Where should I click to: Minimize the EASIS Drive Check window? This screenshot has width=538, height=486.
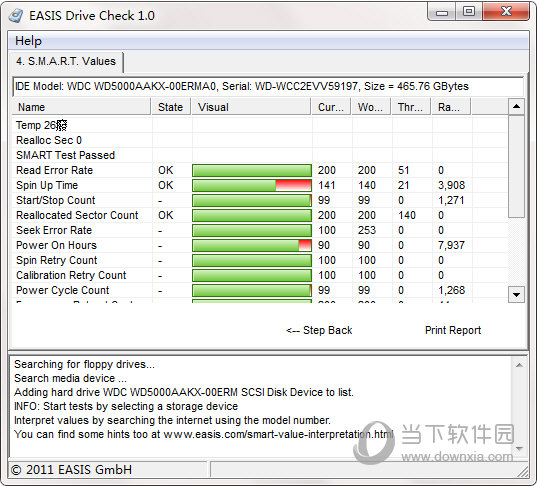442,12
